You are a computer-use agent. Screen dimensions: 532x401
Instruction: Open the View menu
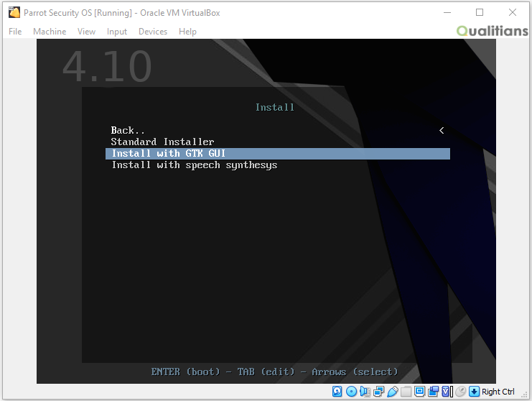[87, 32]
